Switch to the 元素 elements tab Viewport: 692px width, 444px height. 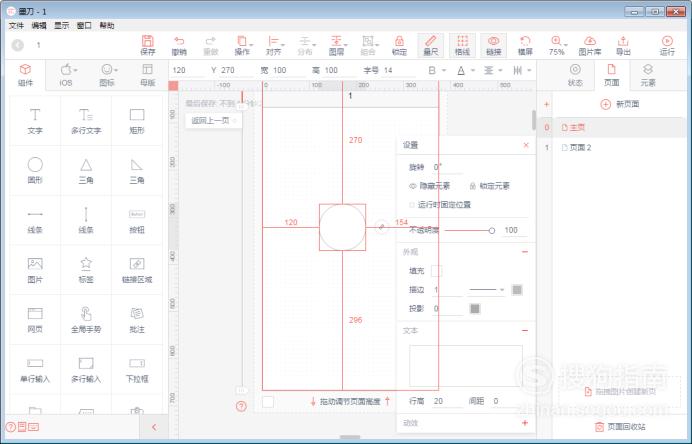648,75
